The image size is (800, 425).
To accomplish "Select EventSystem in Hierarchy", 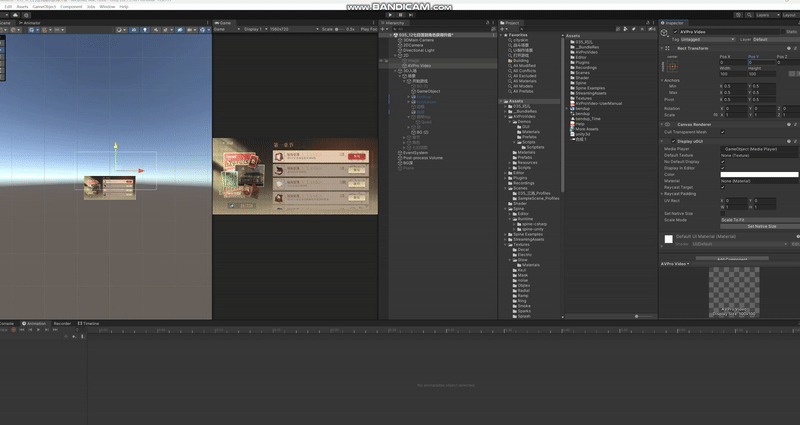I will (415, 153).
